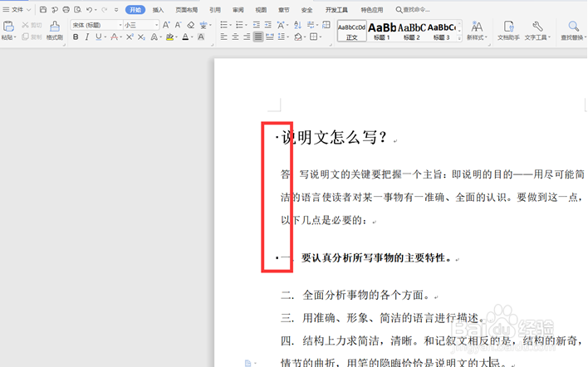Viewport: 588px width, 367px height.
Task: Switch to the 开始 (Home) tab
Action: tap(135, 10)
